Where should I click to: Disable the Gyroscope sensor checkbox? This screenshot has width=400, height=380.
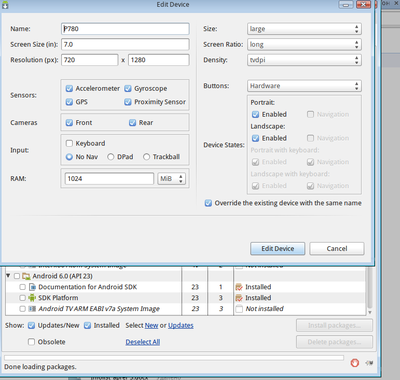pyautogui.click(x=128, y=89)
